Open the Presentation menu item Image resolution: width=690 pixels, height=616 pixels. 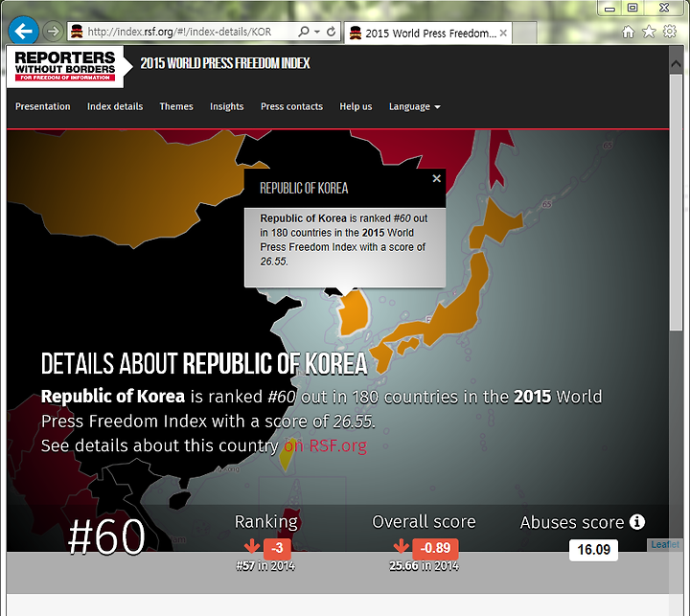click(43, 106)
